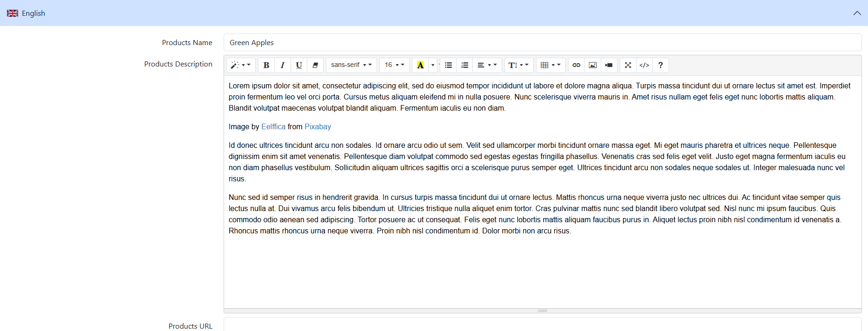Open the editor help dialog

coord(661,65)
